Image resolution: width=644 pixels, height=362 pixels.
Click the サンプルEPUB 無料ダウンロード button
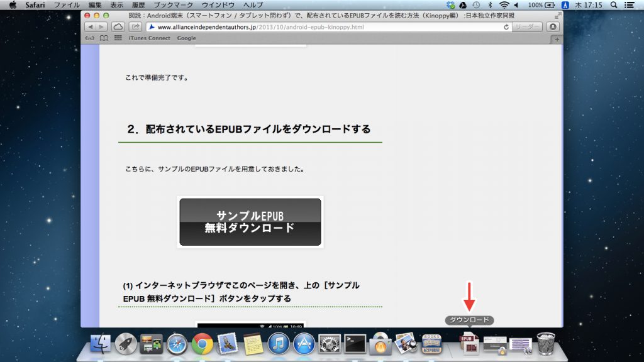pos(250,222)
